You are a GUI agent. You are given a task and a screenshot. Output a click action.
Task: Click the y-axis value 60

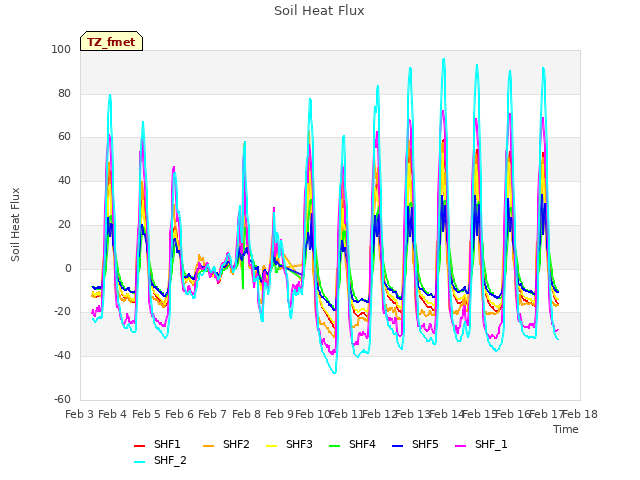tap(64, 137)
